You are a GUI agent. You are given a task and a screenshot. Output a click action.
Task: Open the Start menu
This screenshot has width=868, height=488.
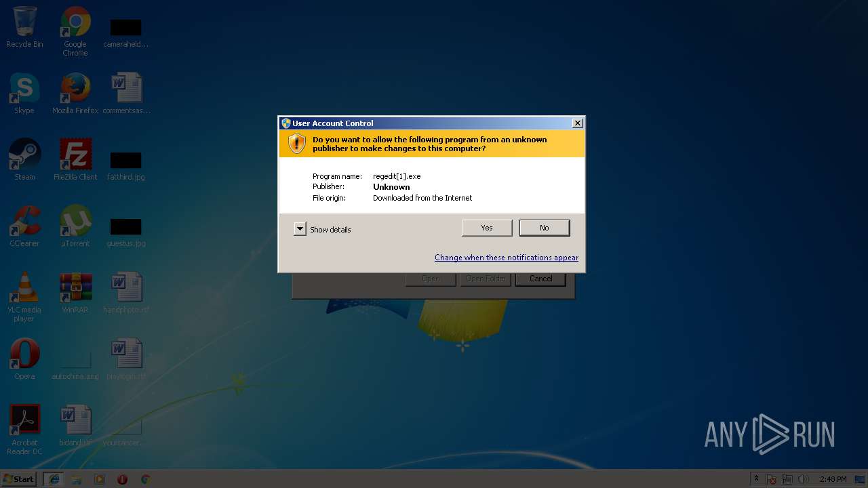pos(19,479)
